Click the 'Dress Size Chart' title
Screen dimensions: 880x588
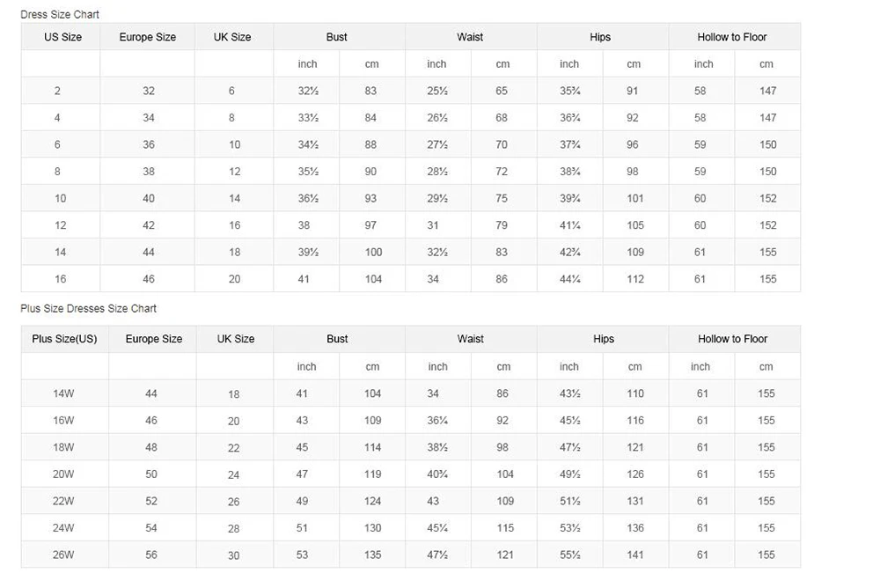pos(60,15)
